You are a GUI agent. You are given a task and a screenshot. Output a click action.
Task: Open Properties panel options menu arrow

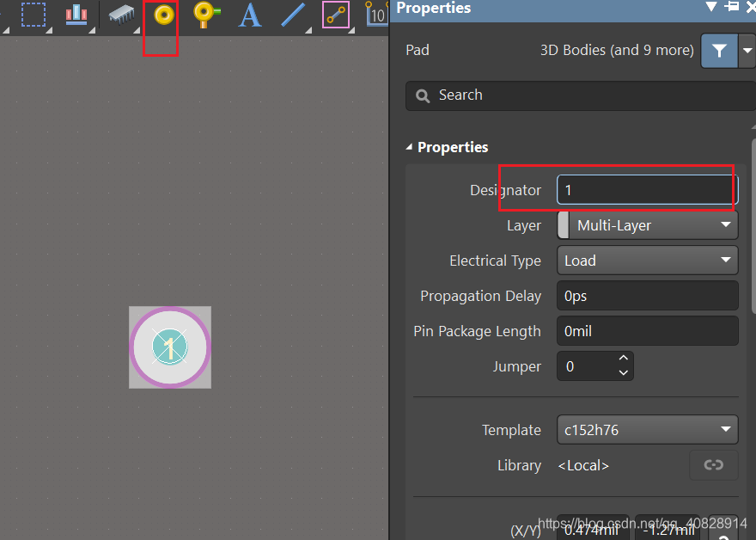point(711,7)
